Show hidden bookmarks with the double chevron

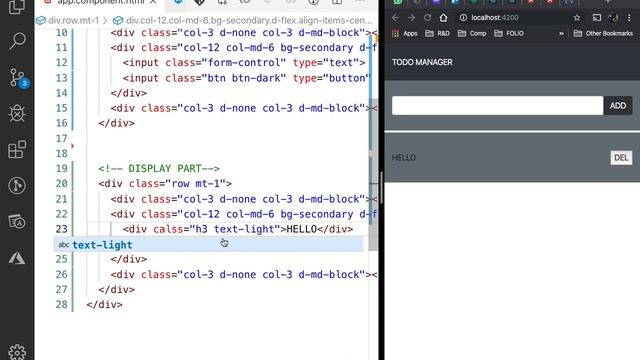pyautogui.click(x=561, y=33)
